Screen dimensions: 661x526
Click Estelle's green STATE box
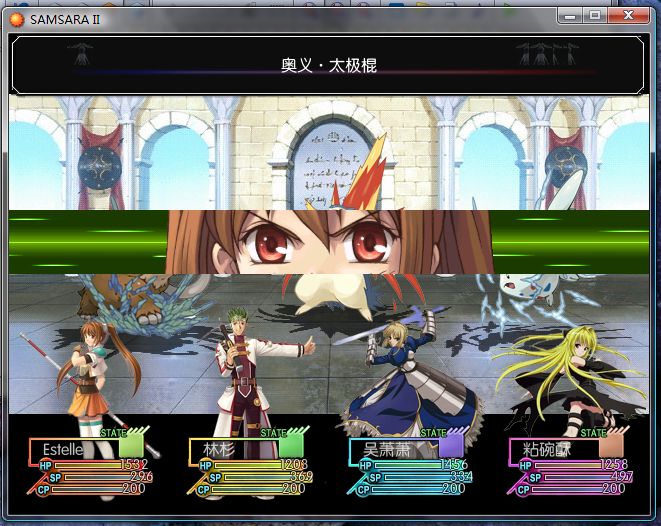[x=131, y=447]
